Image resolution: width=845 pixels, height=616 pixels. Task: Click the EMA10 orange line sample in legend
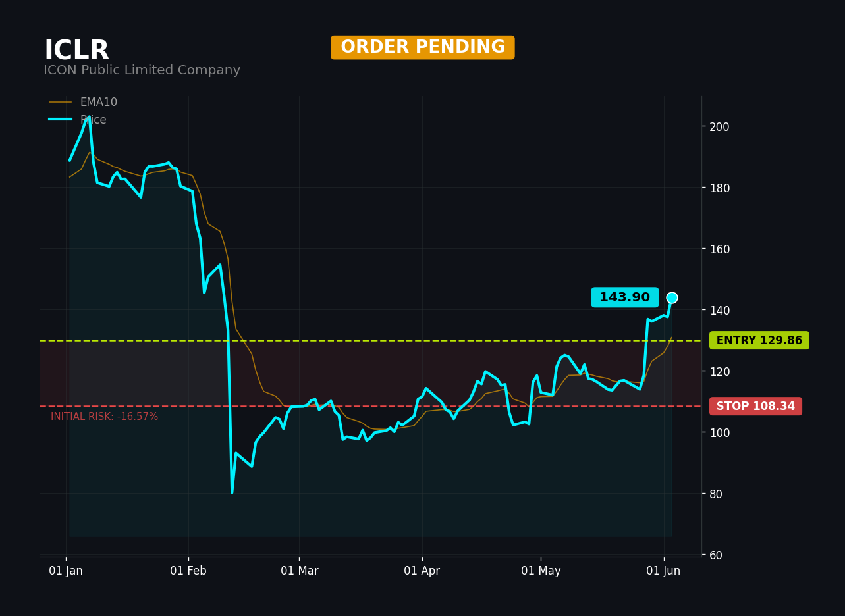[x=61, y=103]
